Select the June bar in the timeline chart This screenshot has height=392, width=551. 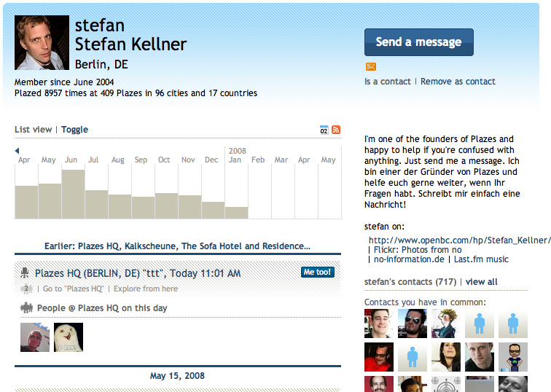[x=74, y=194]
